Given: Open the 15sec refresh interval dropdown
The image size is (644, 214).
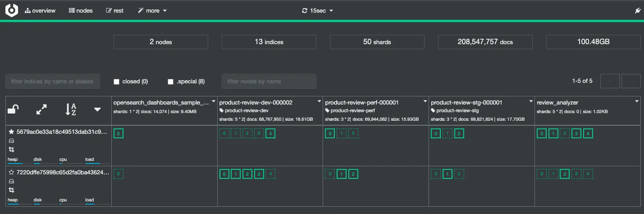Looking at the screenshot, I should pyautogui.click(x=318, y=11).
